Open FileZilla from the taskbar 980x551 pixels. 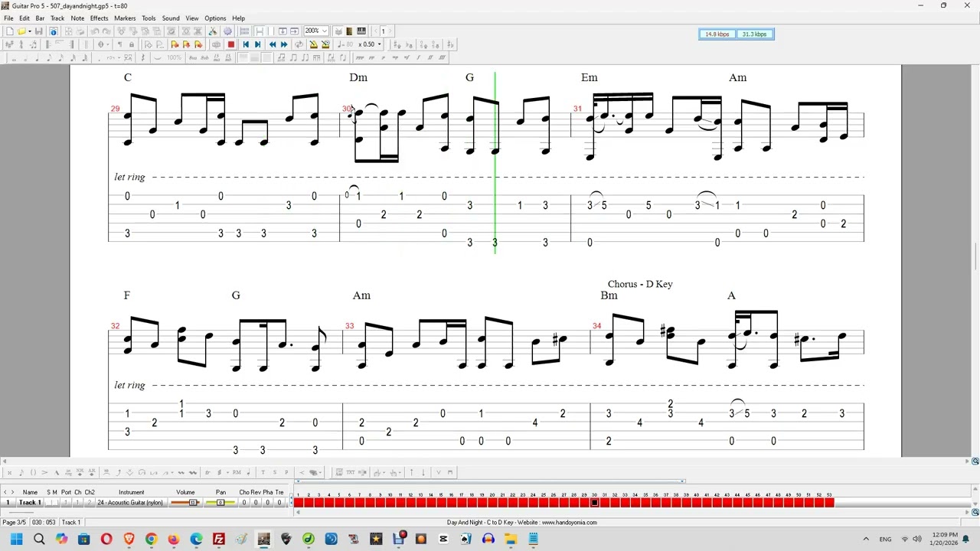tap(219, 540)
